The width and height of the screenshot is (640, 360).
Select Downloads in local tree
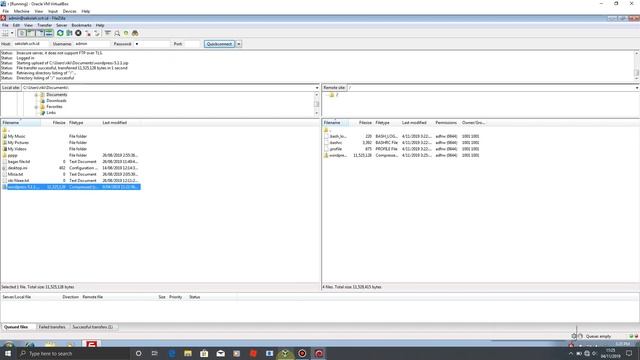[x=56, y=100]
